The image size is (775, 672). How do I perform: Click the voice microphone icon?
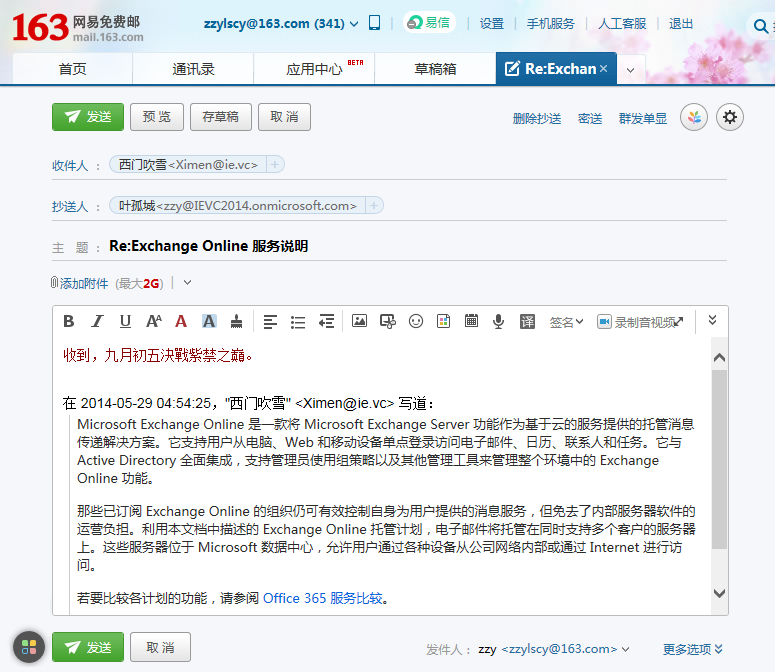498,321
